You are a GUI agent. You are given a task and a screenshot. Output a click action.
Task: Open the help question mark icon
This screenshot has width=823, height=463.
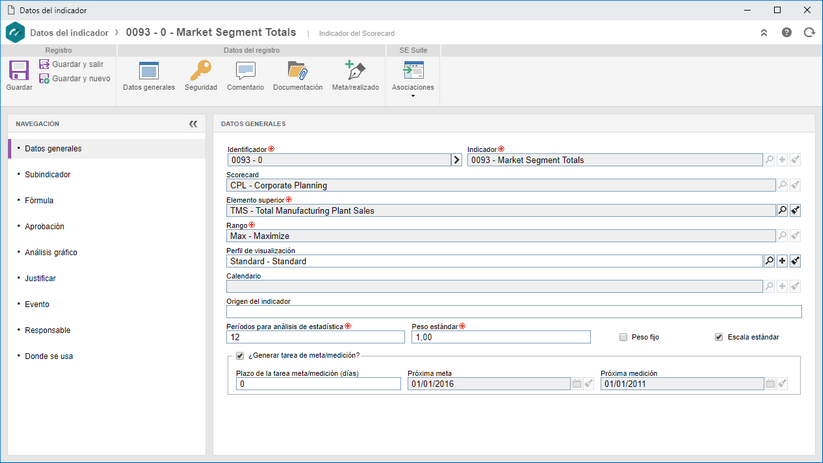(x=786, y=33)
